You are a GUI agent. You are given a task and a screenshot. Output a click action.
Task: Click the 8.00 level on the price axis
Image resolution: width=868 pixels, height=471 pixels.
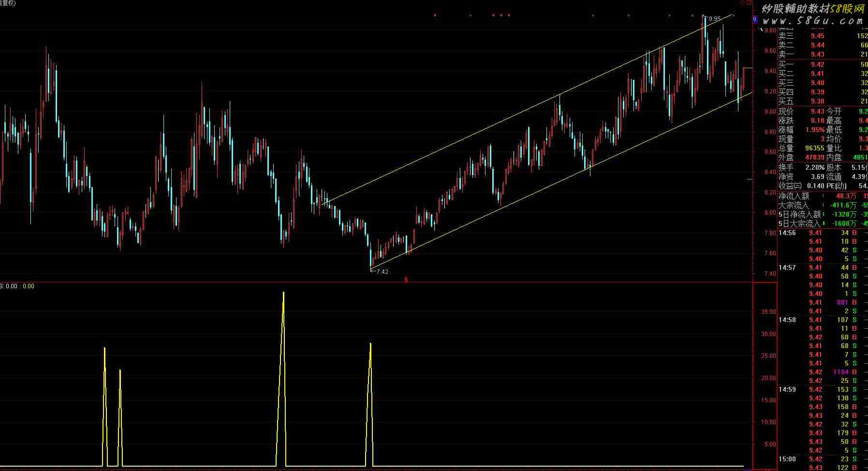click(770, 213)
